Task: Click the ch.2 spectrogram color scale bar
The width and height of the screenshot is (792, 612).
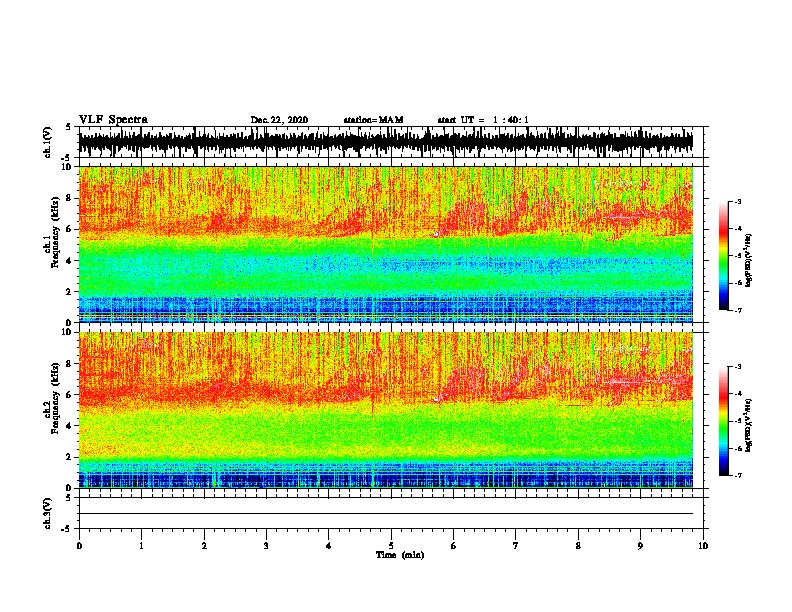Action: click(x=723, y=421)
